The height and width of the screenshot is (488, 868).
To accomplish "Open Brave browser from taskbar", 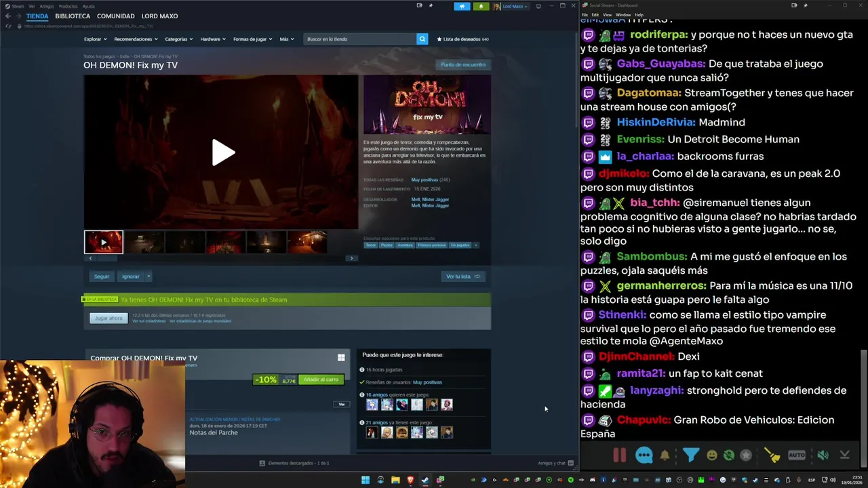I will (410, 480).
